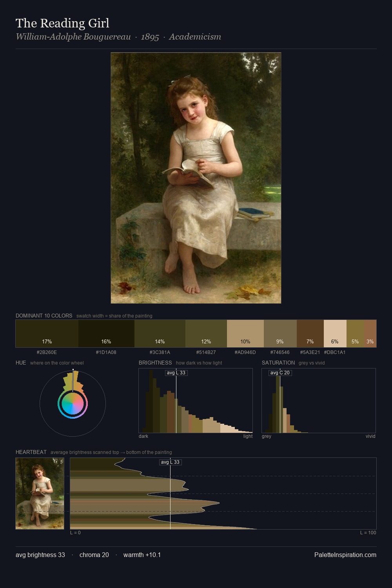392x588 pixels.
Task: Click footer stat 'chroma 20'
Action: [94, 555]
